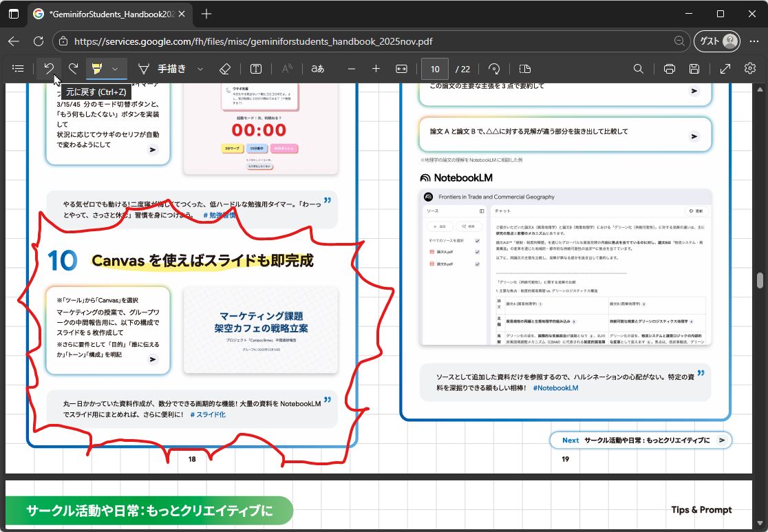The image size is (768, 532).
Task: Open the browser guest profile menu
Action: tap(717, 41)
